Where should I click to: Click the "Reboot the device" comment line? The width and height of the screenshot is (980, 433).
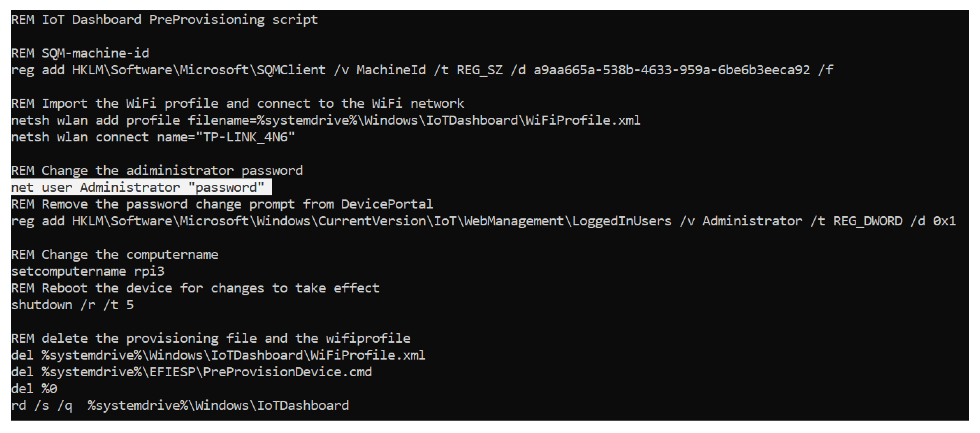tap(195, 288)
